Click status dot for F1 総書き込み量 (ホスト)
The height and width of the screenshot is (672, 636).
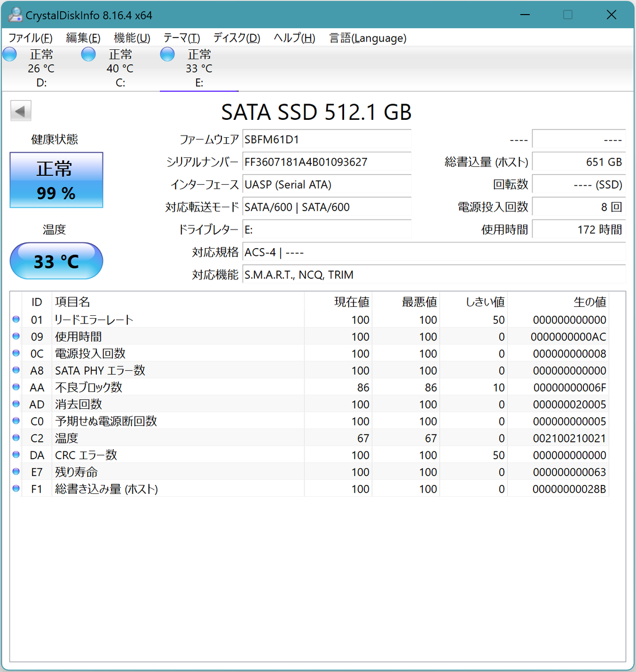coord(16,488)
